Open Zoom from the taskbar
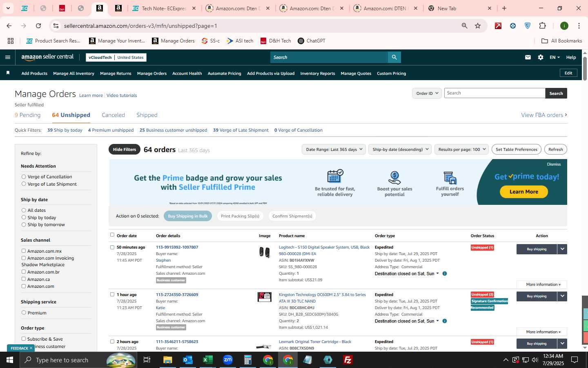The image size is (588, 368). tap(227, 360)
